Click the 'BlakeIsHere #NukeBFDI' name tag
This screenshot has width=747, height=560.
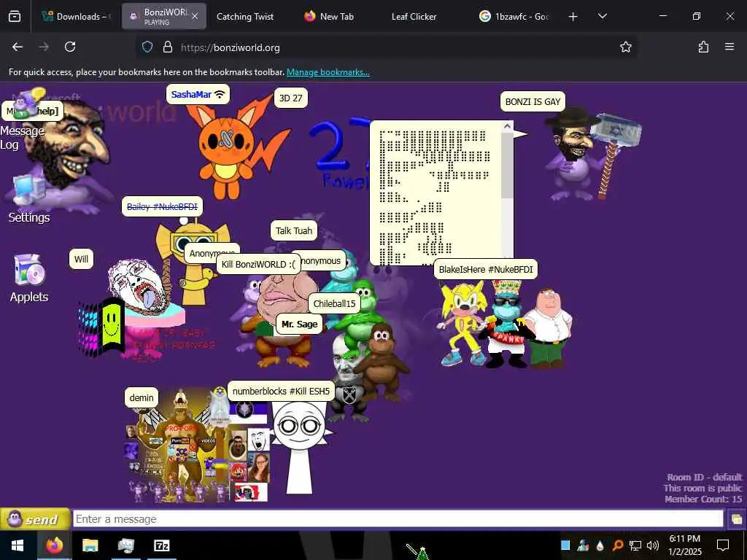pyautogui.click(x=485, y=270)
